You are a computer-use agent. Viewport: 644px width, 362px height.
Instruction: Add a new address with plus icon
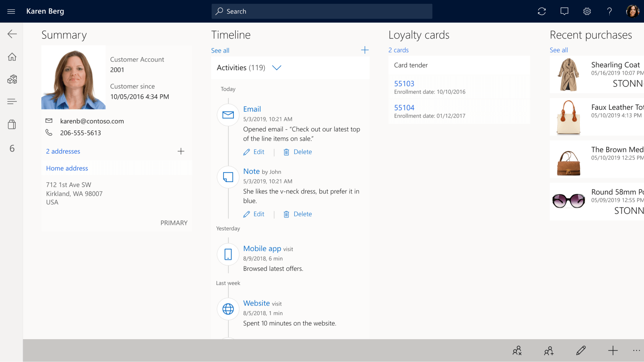tap(181, 151)
